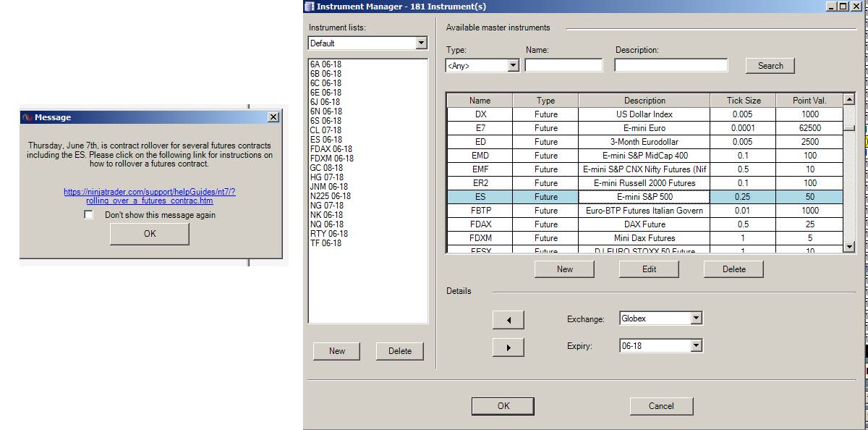The height and width of the screenshot is (430, 868).
Task: Click the left arrow button in Details
Action: 508,320
